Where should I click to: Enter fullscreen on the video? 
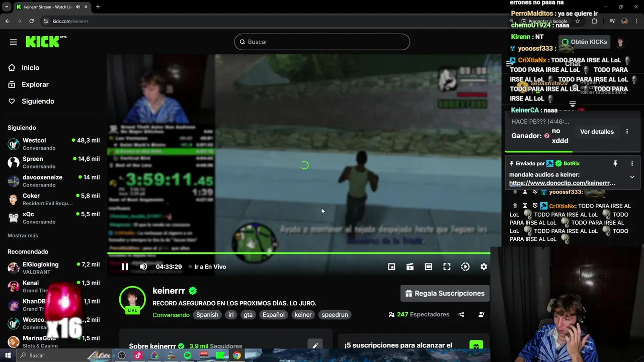(x=447, y=267)
